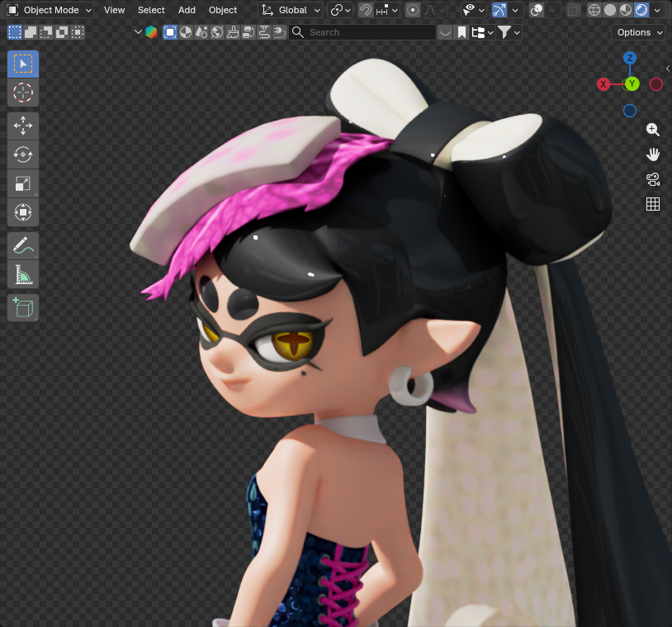Image resolution: width=672 pixels, height=627 pixels.
Task: Open the gizmo options dropdown arrow
Action: pyautogui.click(x=515, y=10)
